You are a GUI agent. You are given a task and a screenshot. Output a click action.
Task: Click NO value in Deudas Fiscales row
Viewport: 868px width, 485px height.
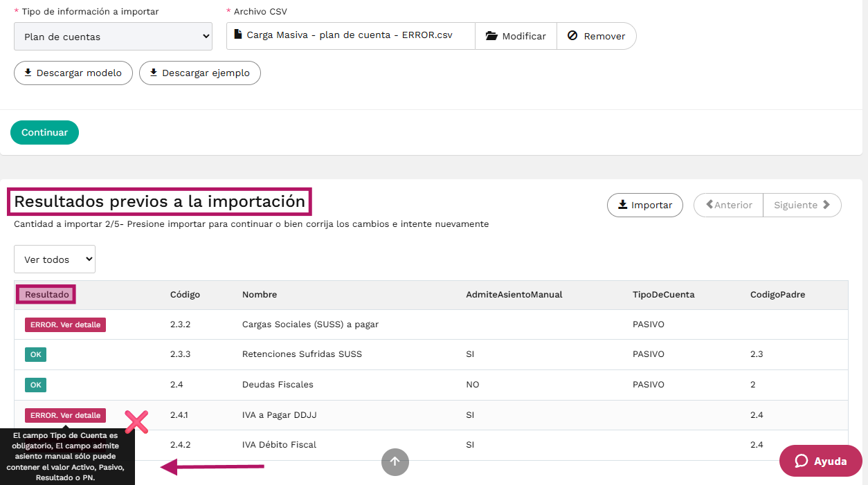(x=473, y=385)
